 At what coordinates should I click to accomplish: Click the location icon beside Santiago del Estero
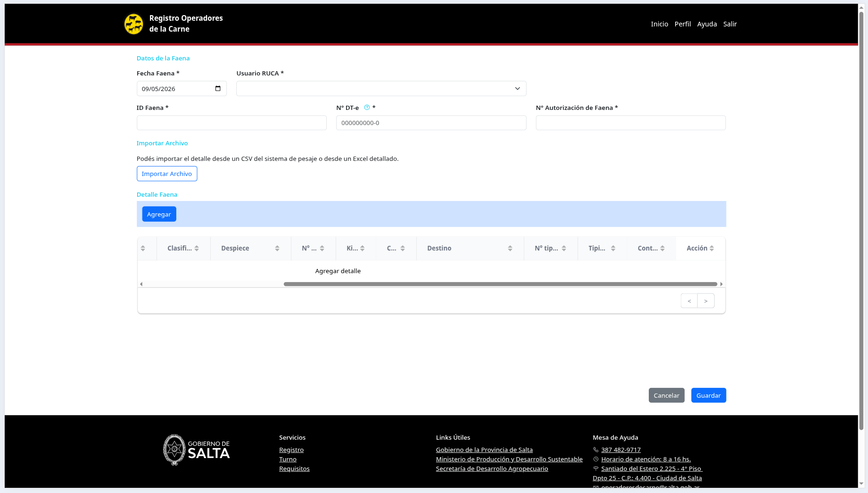point(596,469)
